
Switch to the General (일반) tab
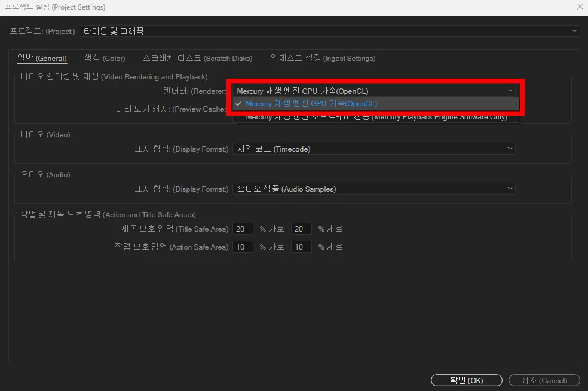click(42, 59)
